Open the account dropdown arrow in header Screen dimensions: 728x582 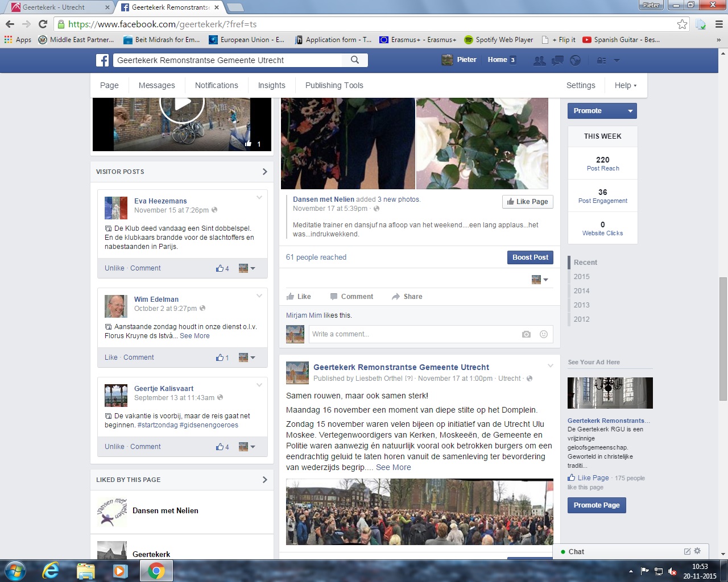click(x=617, y=60)
